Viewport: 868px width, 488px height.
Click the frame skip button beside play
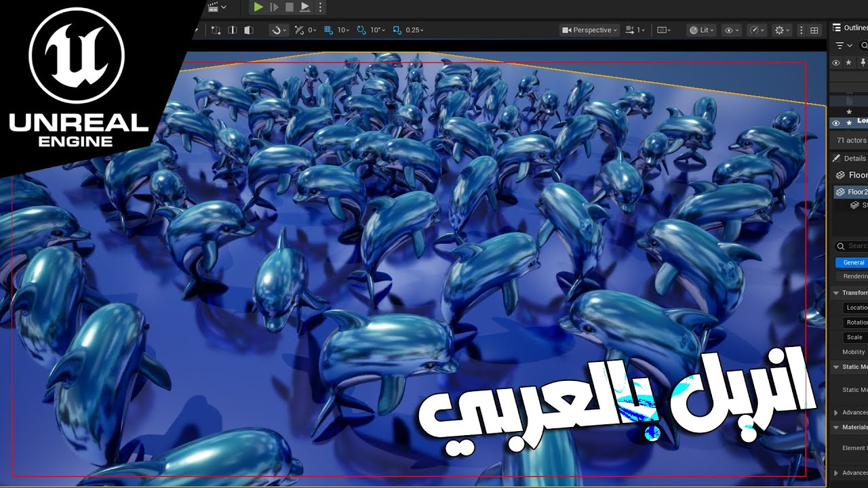coord(274,7)
